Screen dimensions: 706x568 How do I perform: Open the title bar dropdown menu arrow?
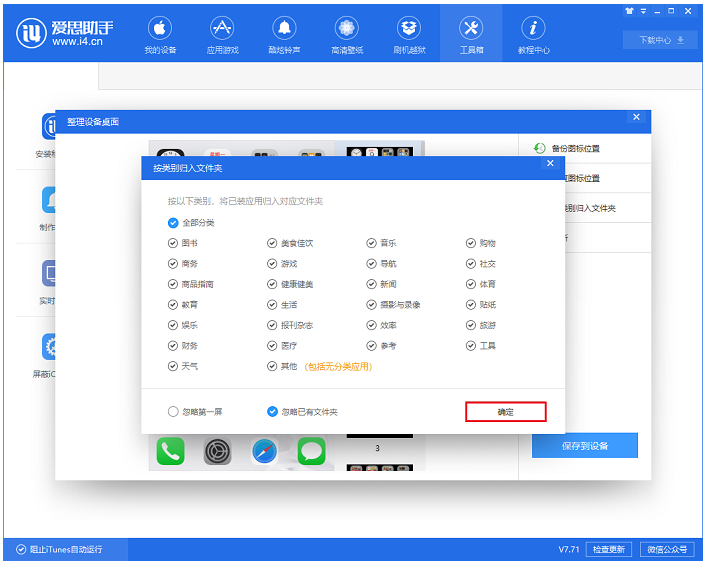(x=643, y=11)
